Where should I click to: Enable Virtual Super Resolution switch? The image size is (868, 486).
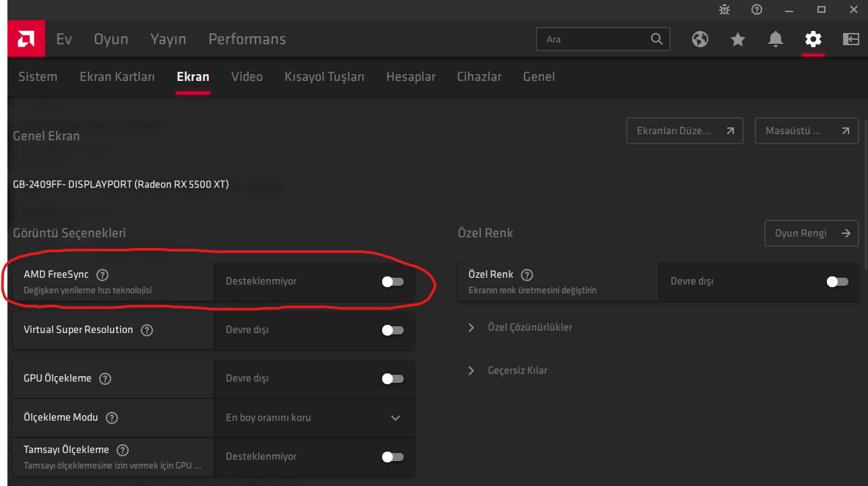coord(392,330)
